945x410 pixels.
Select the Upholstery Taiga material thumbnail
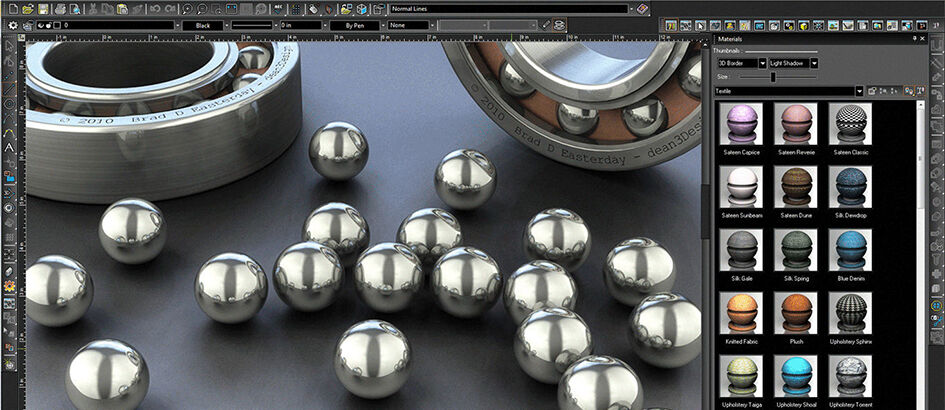pos(741,376)
